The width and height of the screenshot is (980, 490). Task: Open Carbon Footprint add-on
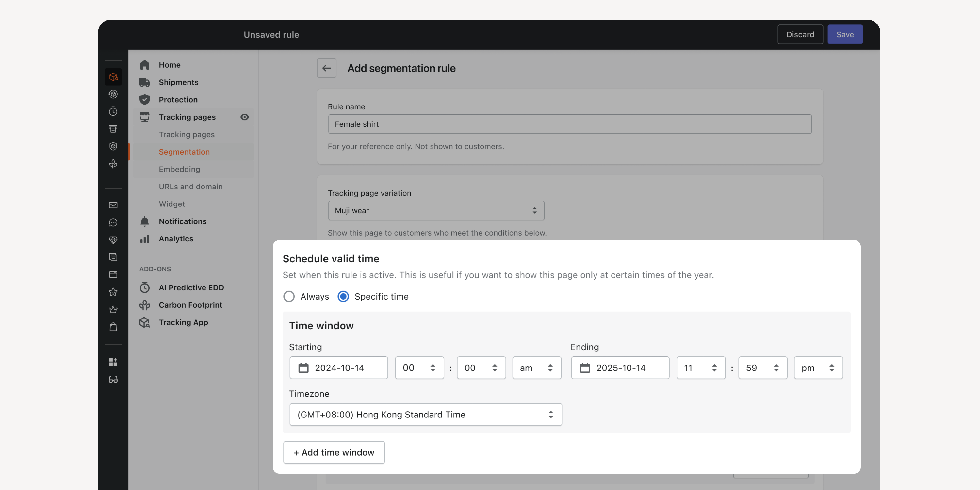[190, 305]
